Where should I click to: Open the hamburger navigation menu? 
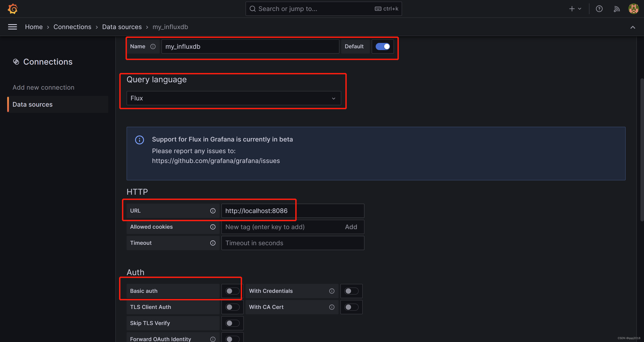point(13,27)
